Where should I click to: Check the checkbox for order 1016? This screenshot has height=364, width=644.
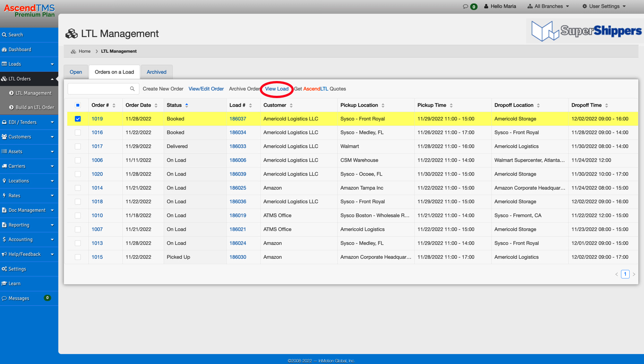point(78,133)
